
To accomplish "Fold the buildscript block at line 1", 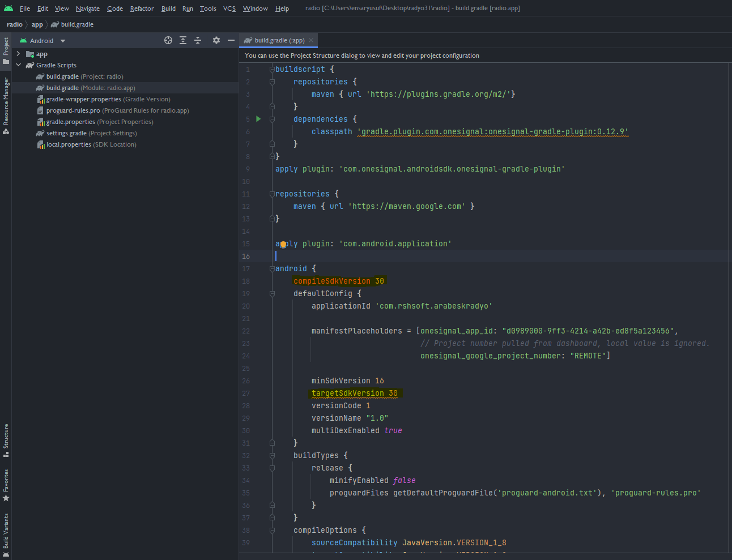I will [x=272, y=69].
